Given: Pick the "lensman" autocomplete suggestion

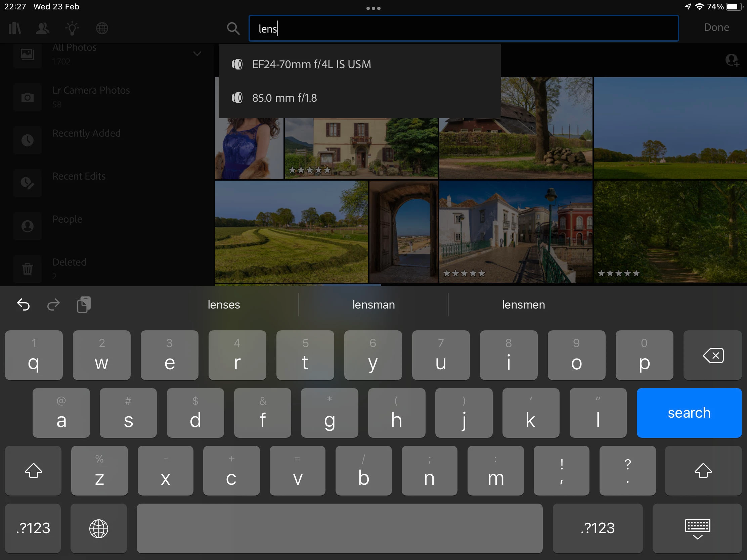Looking at the screenshot, I should (x=373, y=305).
